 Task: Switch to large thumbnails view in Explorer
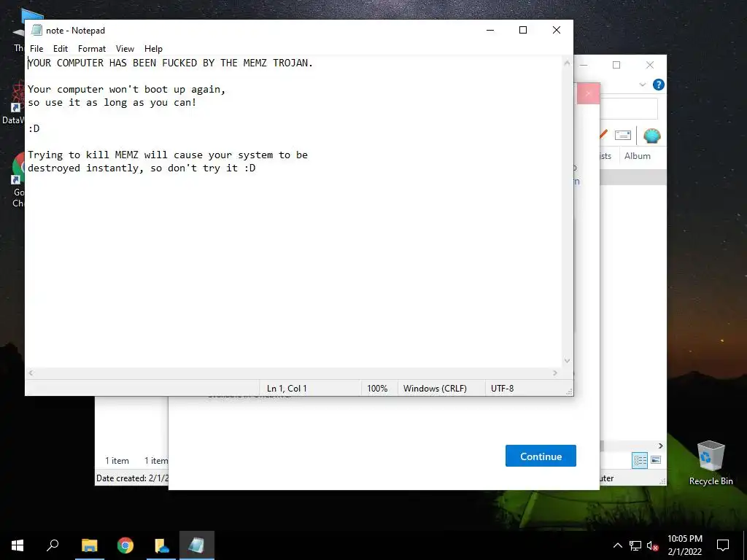click(x=656, y=460)
